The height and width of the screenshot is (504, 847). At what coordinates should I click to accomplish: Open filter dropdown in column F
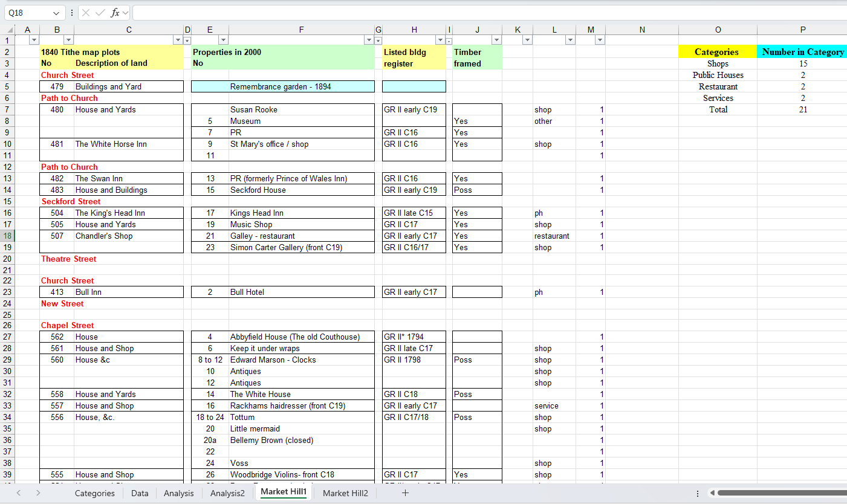click(x=368, y=40)
